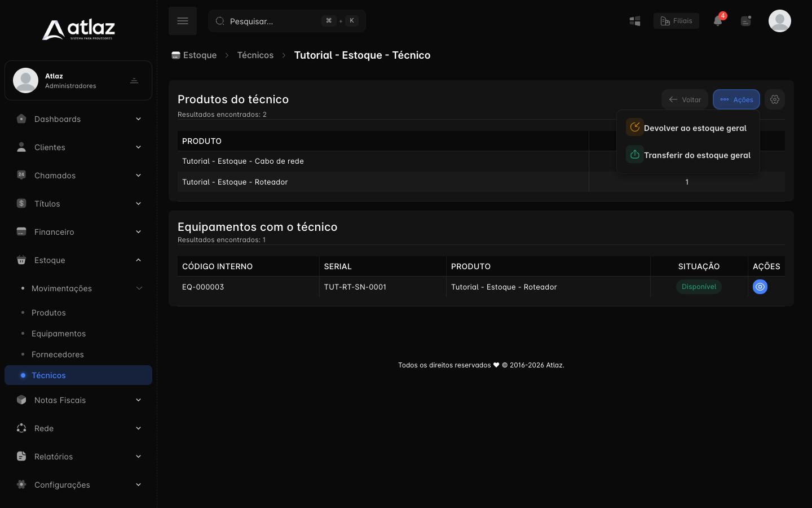Click the Rede network icon
812x508 pixels.
coord(21,428)
